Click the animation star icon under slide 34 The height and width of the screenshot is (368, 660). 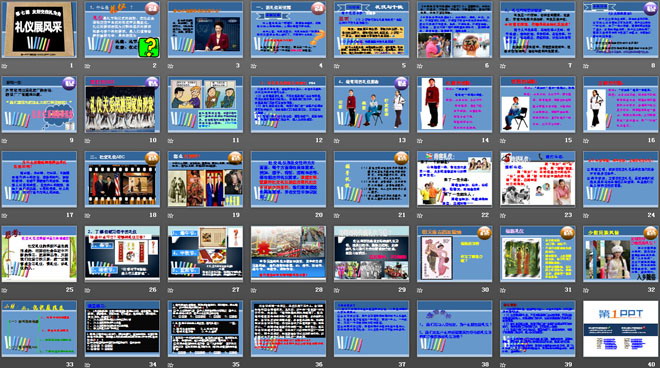(x=88, y=365)
